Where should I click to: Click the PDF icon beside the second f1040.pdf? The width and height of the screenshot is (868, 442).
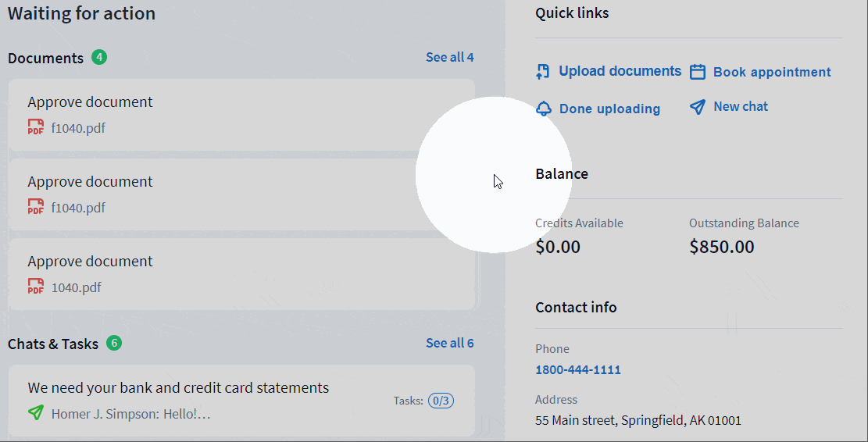[36, 208]
